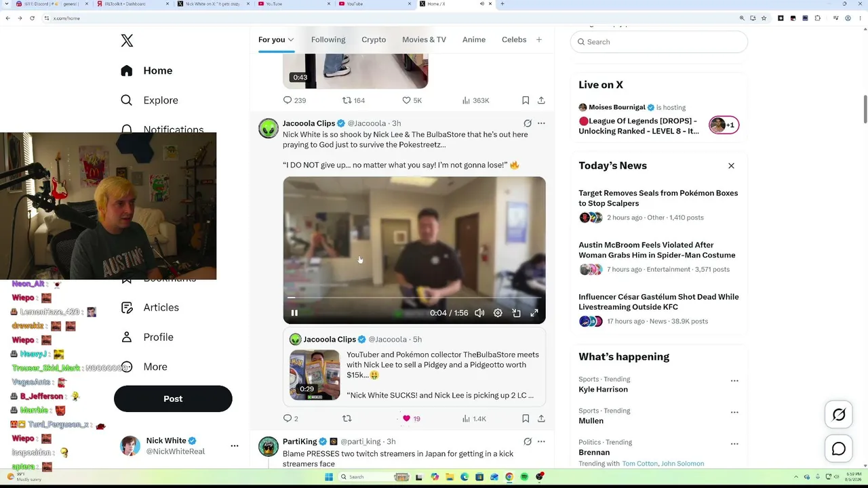The height and width of the screenshot is (488, 868).
Task: Switch to the Movies & TV tab
Action: pyautogui.click(x=424, y=40)
